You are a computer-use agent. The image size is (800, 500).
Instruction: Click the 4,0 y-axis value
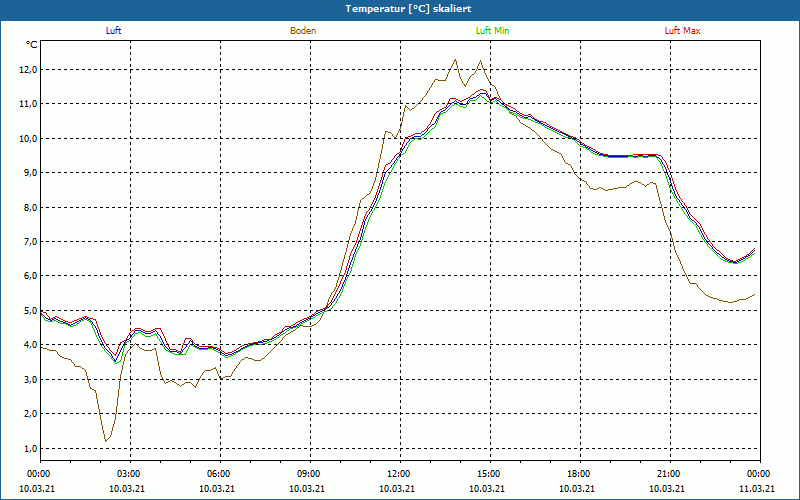(x=30, y=345)
